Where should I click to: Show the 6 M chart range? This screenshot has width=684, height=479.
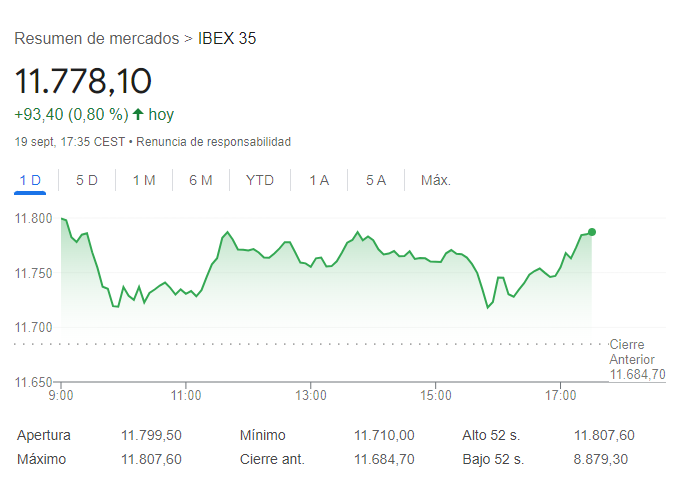pyautogui.click(x=201, y=180)
